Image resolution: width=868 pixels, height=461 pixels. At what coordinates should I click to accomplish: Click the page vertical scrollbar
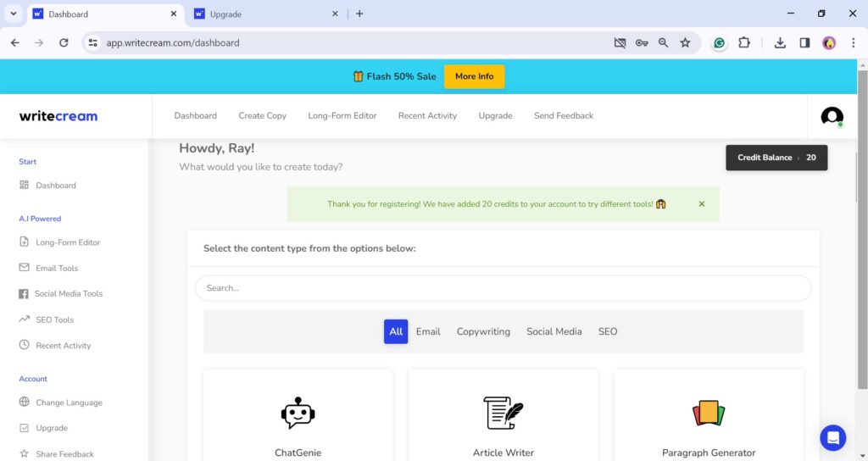(862, 230)
